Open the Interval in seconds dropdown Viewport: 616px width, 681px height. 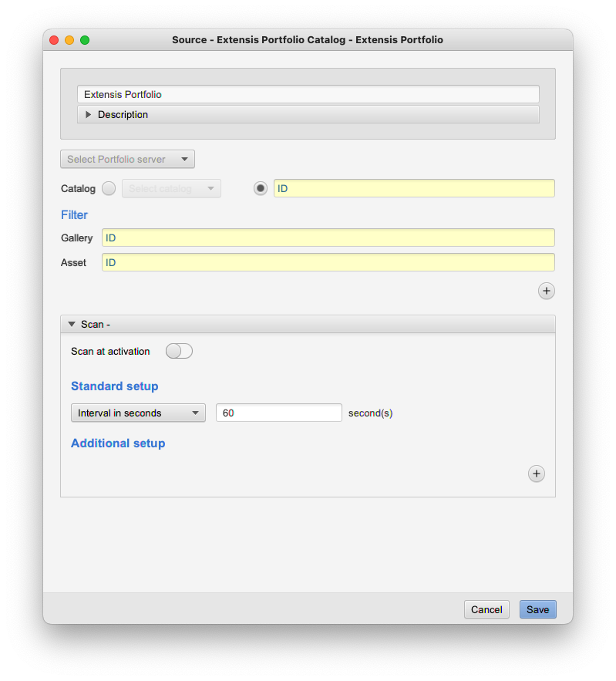pos(138,413)
